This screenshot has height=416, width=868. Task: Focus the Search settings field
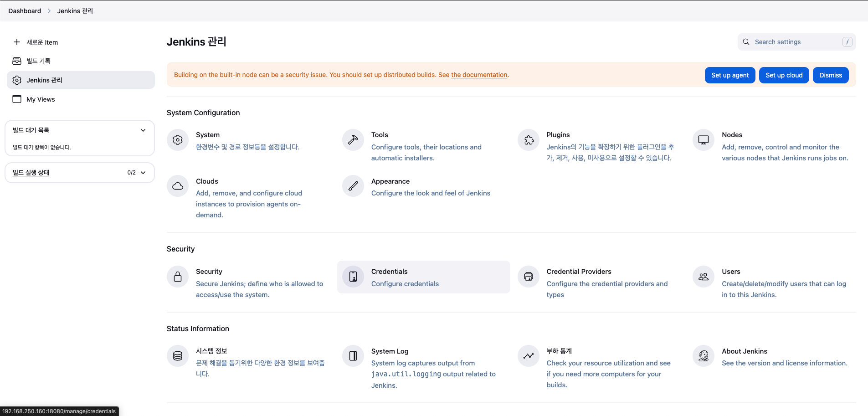coord(796,42)
